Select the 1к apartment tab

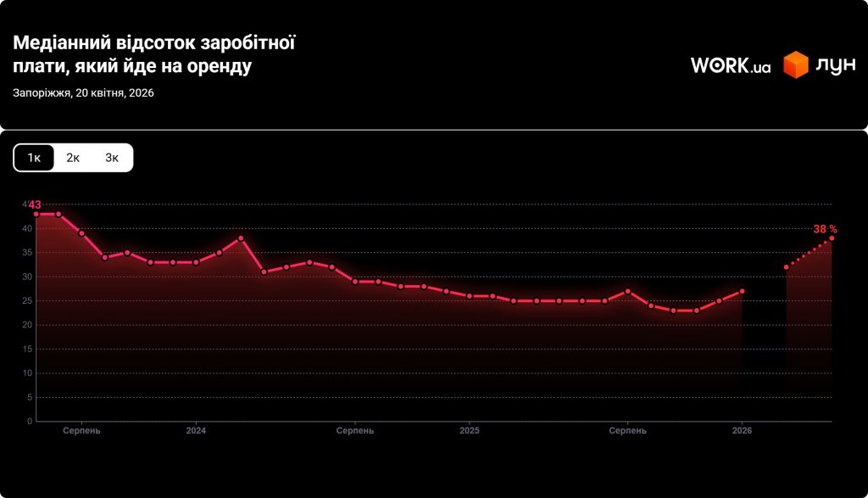point(34,158)
